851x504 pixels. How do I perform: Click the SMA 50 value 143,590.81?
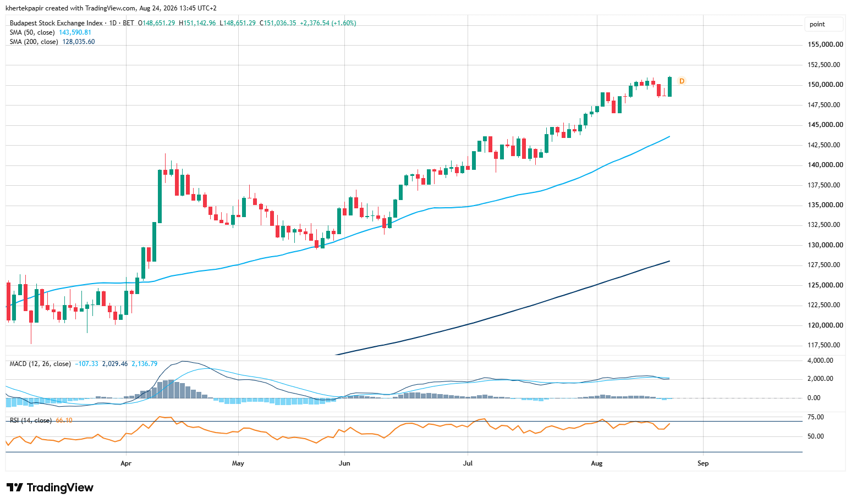click(75, 32)
